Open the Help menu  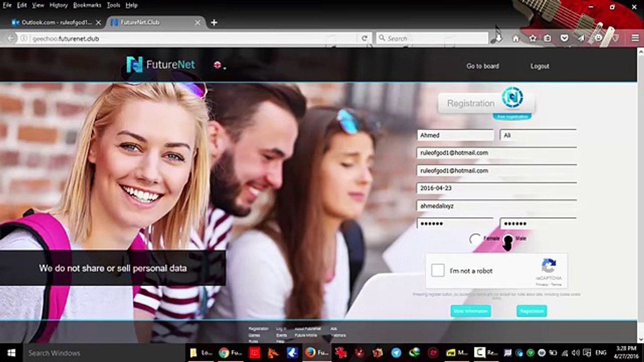[131, 5]
